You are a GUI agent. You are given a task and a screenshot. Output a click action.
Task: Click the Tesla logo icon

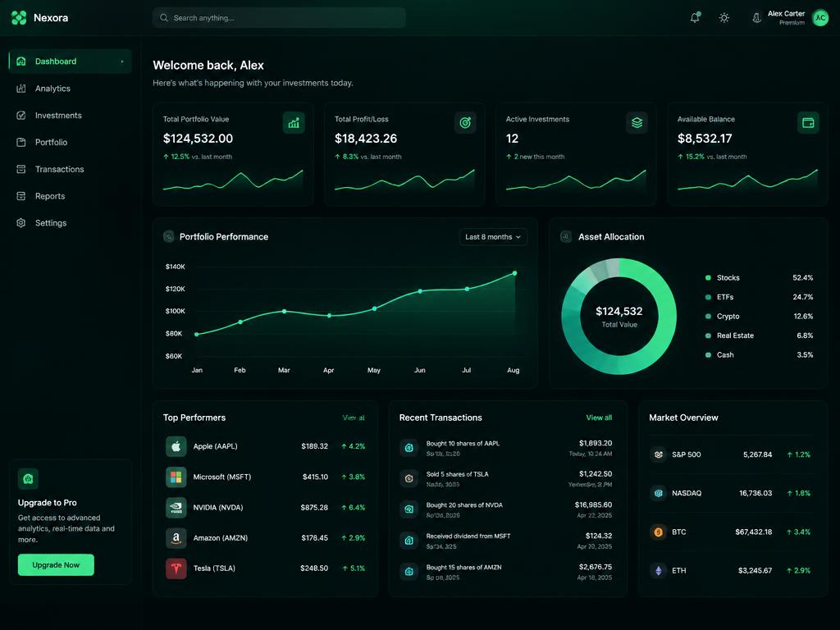pos(176,568)
